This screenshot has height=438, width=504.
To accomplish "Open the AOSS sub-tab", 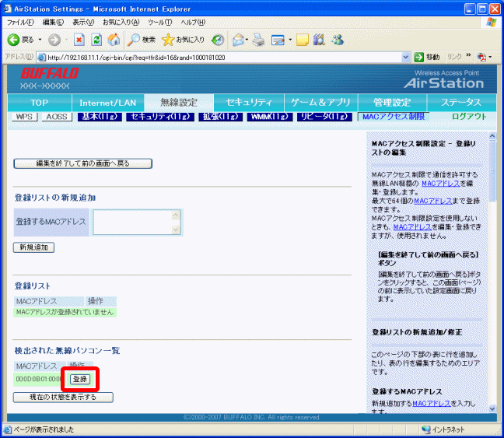I will [57, 117].
